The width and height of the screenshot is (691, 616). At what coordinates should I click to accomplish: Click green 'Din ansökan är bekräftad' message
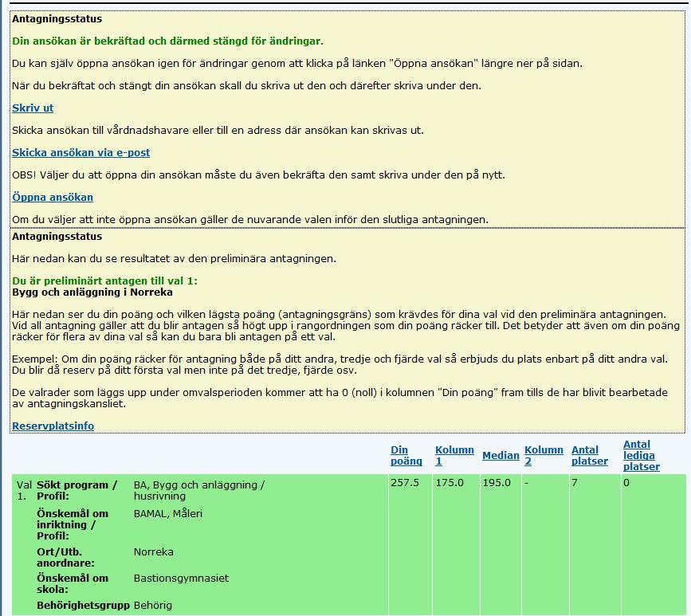[167, 41]
